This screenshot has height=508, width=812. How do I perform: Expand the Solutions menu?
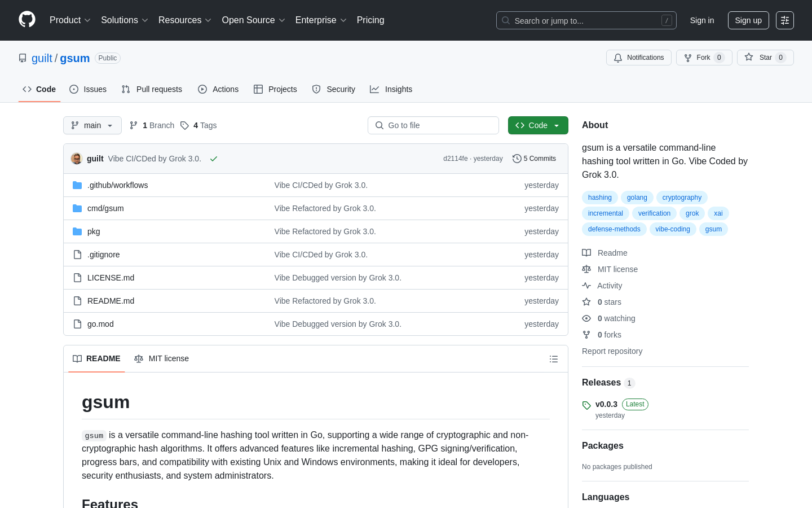(125, 20)
